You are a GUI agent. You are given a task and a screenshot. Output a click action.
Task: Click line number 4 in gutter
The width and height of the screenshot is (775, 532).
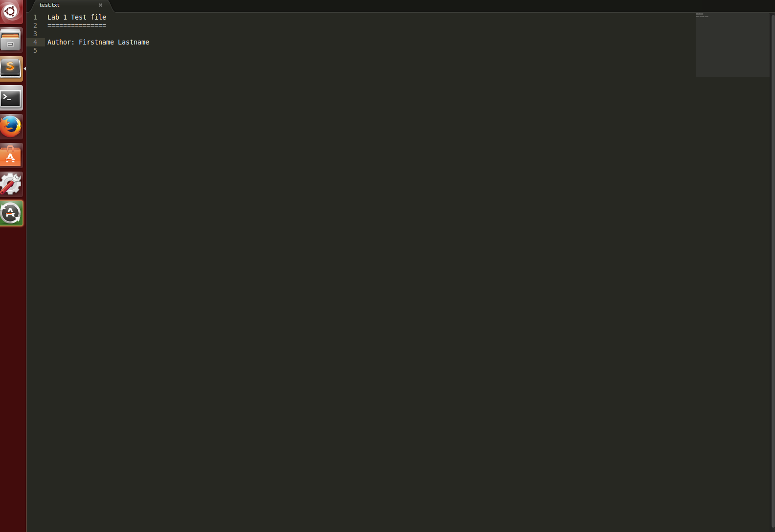tap(35, 42)
